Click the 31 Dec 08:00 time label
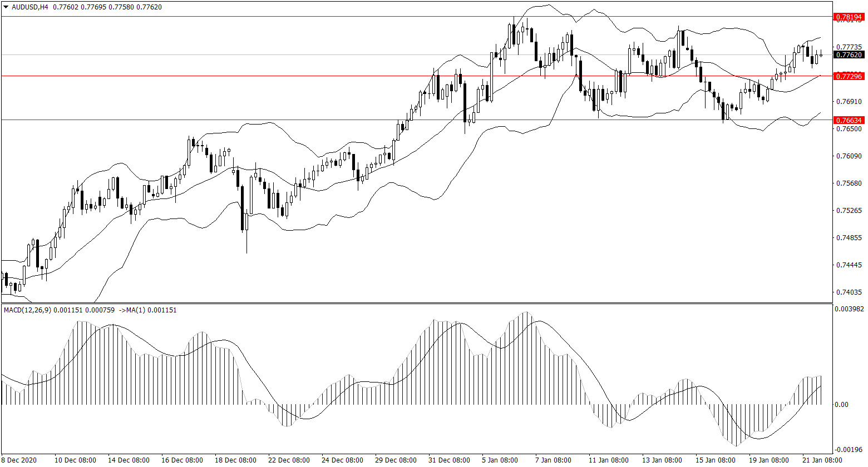 [448, 460]
